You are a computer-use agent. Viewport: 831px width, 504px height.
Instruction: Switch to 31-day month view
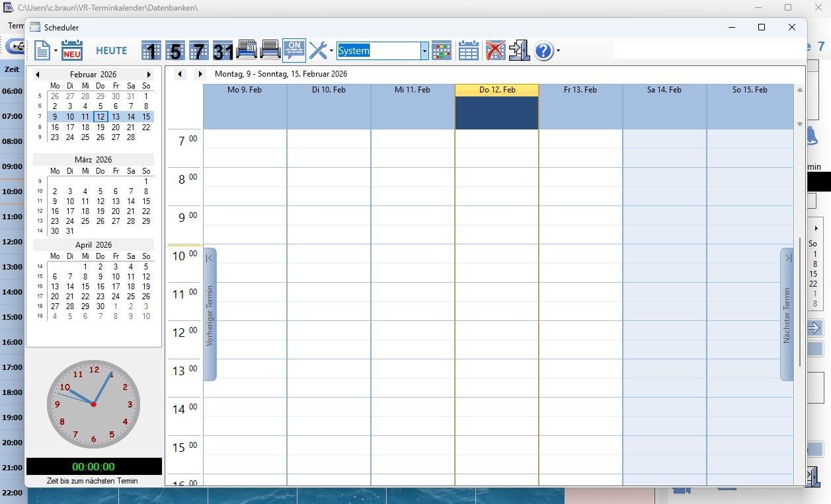(x=223, y=51)
